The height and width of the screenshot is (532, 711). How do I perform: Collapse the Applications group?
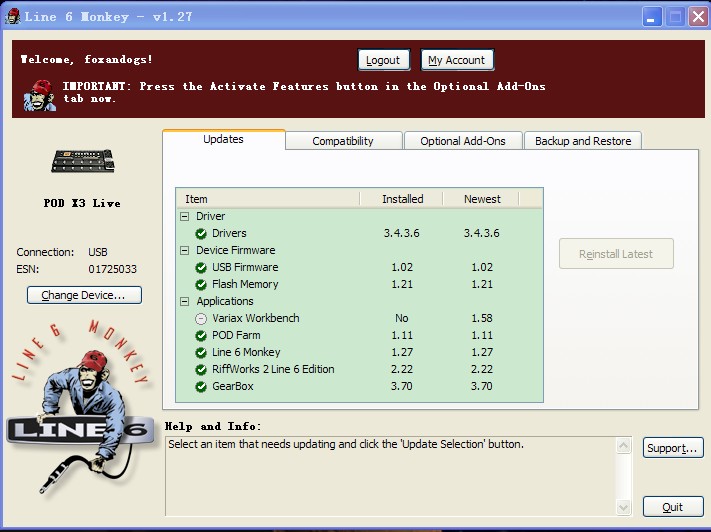[x=185, y=302]
